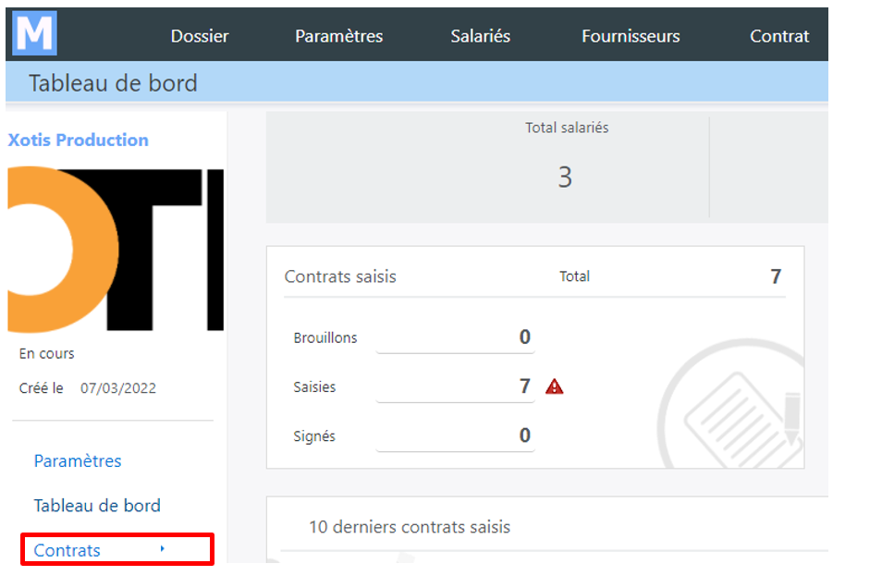Expand the Contrats submenu arrow
Viewport: 882px width, 588px height.
tap(162, 548)
